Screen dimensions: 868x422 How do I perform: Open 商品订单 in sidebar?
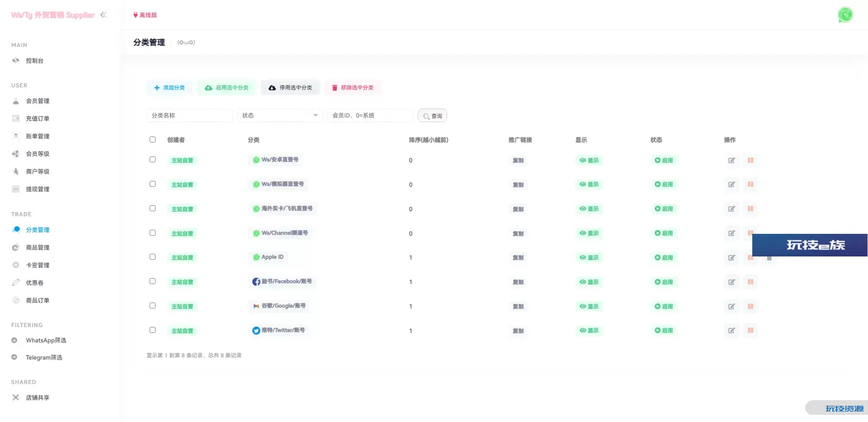[x=38, y=300]
